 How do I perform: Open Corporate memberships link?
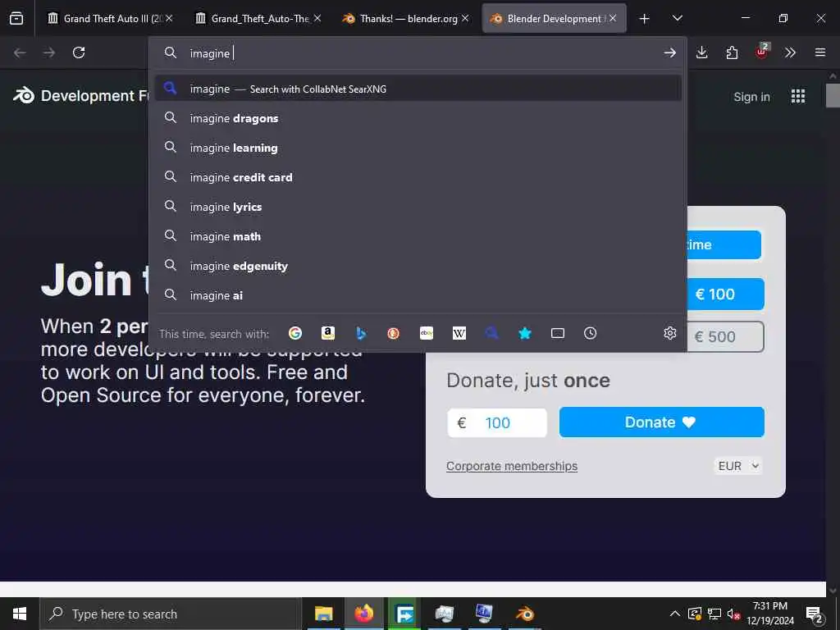coord(512,466)
